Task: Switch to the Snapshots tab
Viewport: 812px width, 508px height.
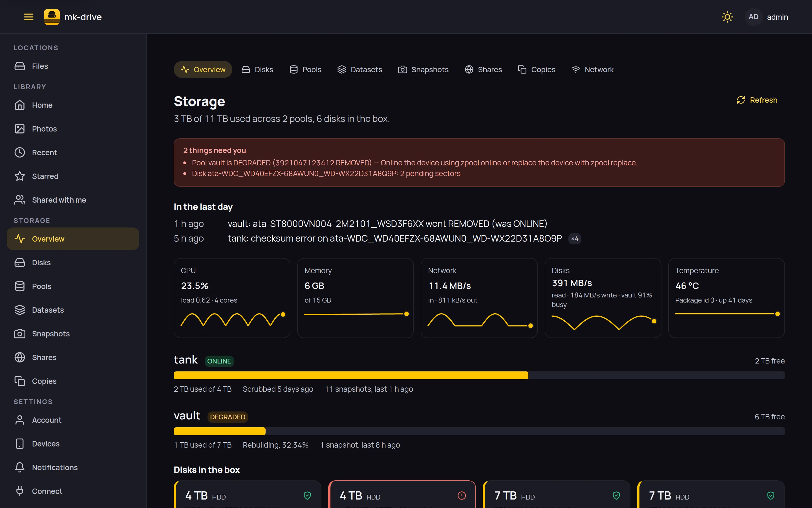Action: point(423,69)
